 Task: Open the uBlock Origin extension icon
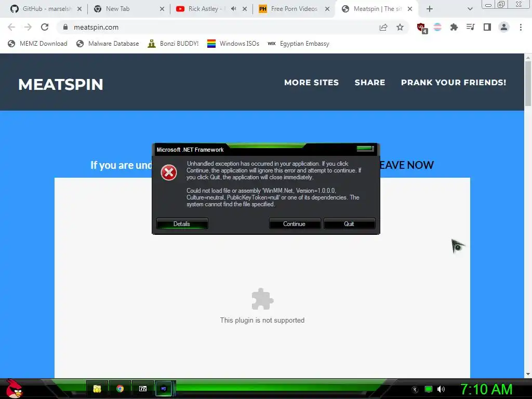422,28
